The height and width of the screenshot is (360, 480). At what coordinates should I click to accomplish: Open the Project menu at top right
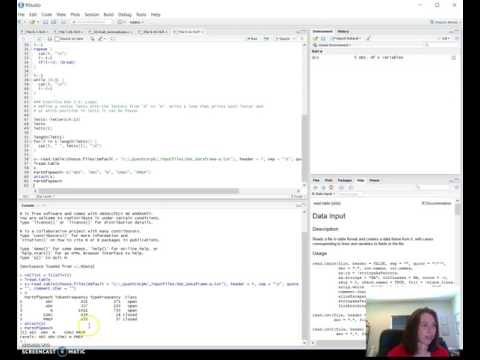pyautogui.click(x=445, y=22)
